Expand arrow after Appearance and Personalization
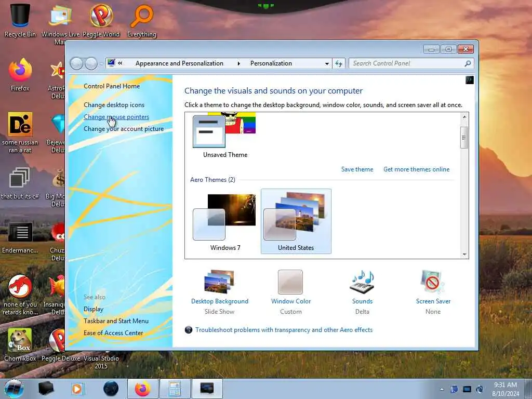 239,63
